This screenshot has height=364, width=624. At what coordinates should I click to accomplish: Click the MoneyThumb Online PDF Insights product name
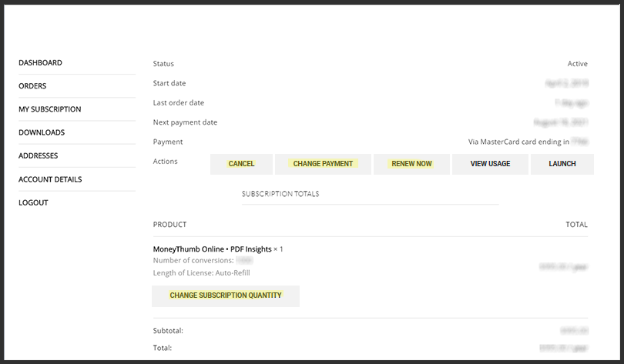point(213,249)
